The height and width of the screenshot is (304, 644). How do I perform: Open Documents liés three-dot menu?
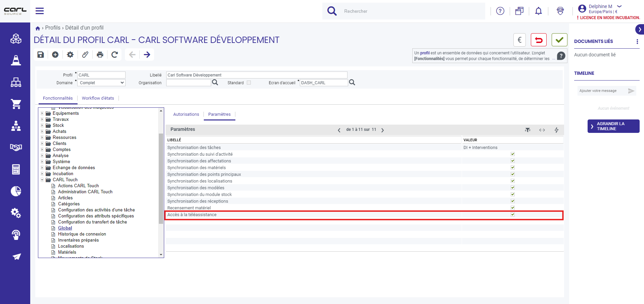[637, 42]
